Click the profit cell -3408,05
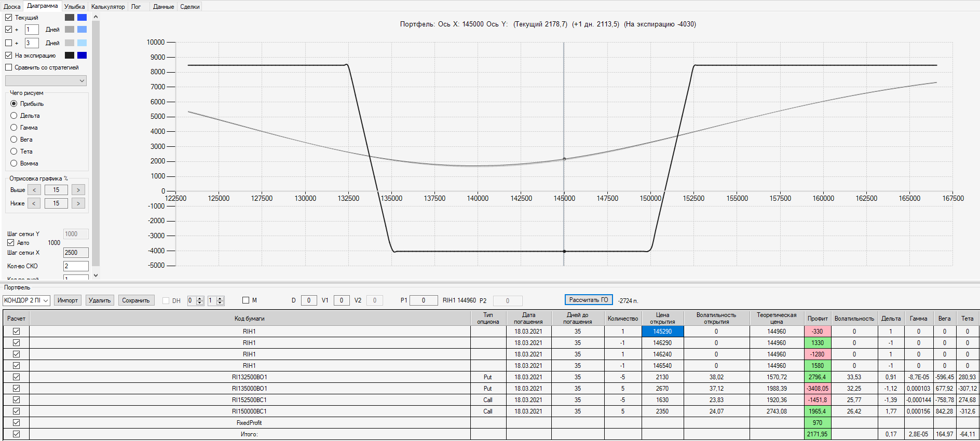 pos(818,389)
